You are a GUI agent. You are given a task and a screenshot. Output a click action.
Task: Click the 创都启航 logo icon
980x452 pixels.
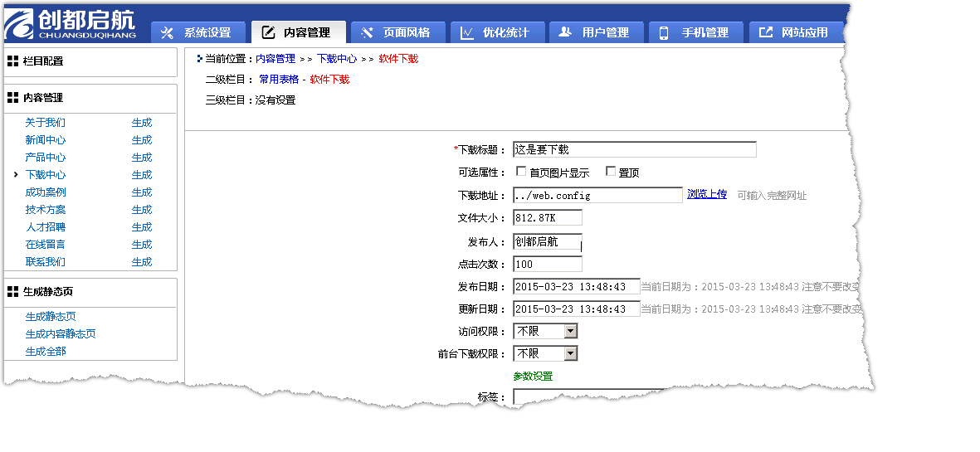click(19, 24)
